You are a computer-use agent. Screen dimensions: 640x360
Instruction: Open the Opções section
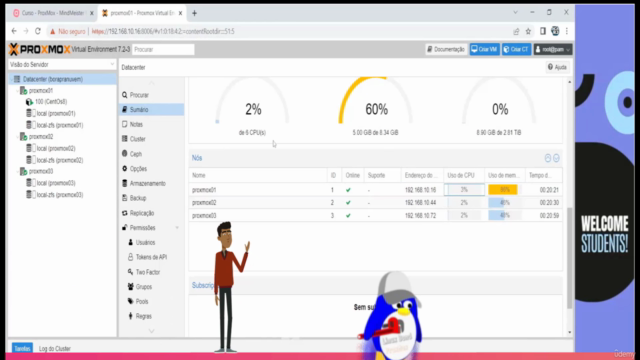(x=138, y=169)
